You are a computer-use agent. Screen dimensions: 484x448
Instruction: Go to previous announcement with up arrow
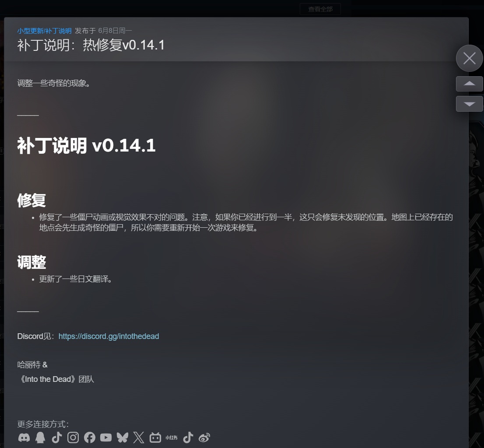pos(470,84)
